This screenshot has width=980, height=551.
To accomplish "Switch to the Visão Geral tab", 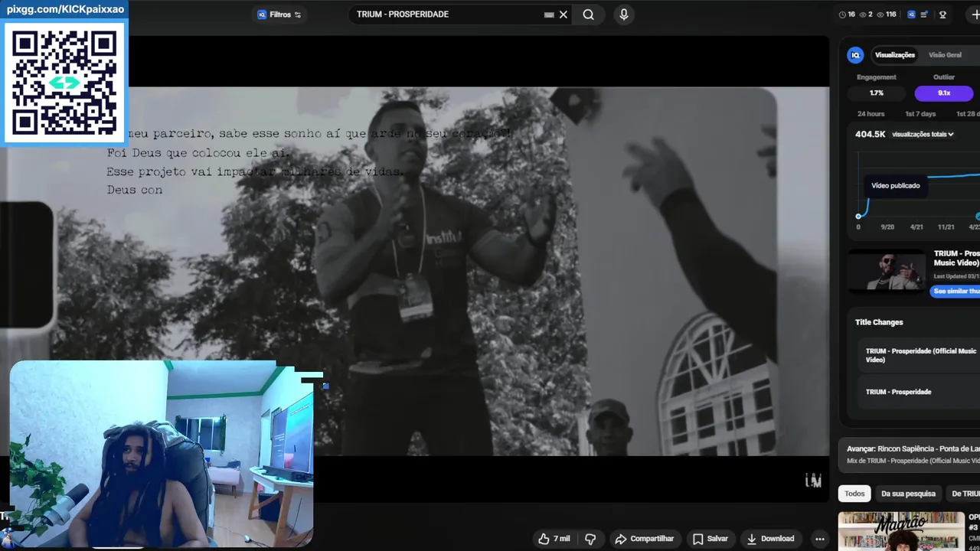I will (945, 55).
